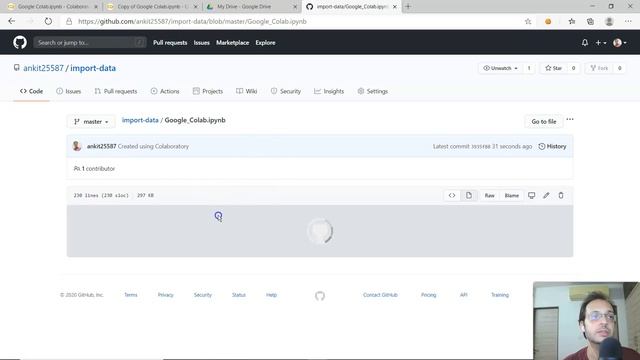Click the browser address bar URL

192,22
